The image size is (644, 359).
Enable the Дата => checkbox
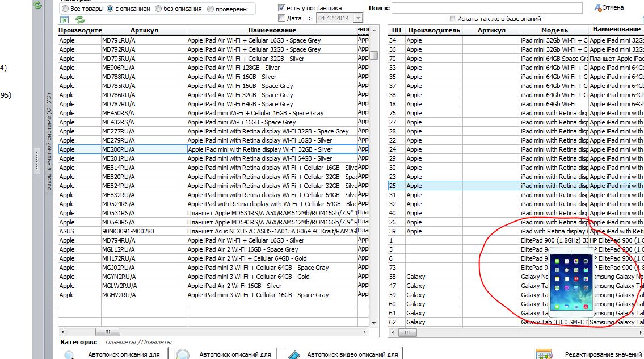281,18
